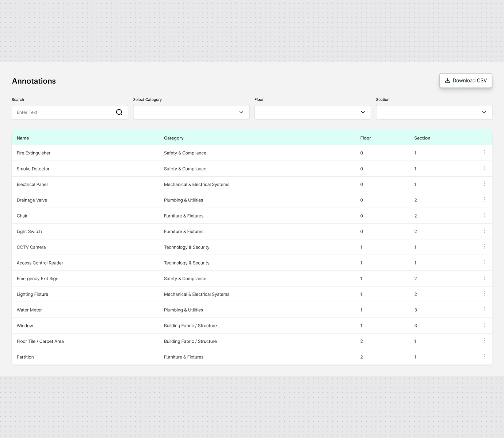Image resolution: width=504 pixels, height=438 pixels.
Task: Sort by the Name column header
Action: (x=23, y=138)
